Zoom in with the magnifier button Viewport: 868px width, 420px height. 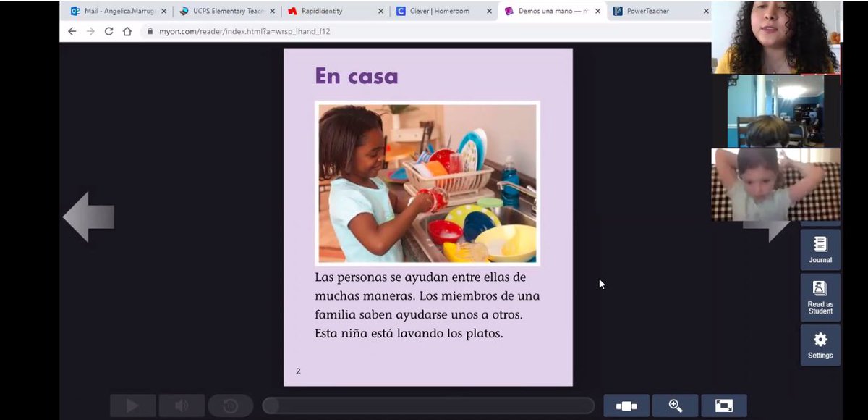(x=676, y=406)
